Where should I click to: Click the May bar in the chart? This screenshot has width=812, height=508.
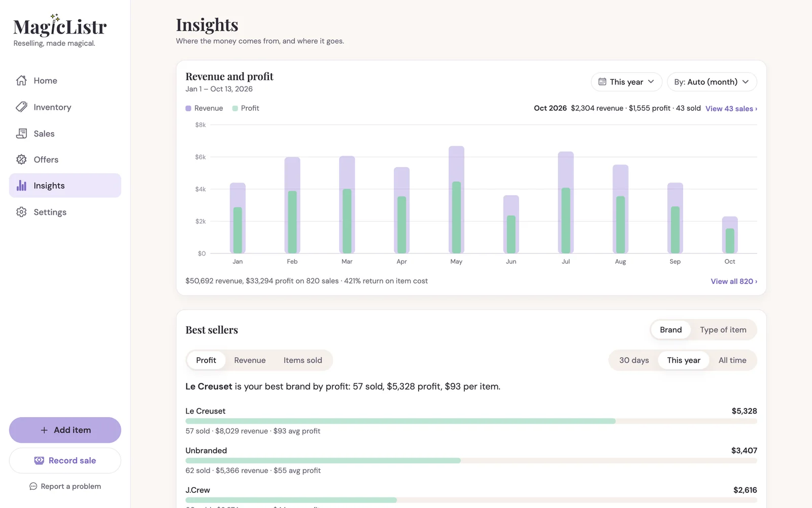tap(456, 200)
